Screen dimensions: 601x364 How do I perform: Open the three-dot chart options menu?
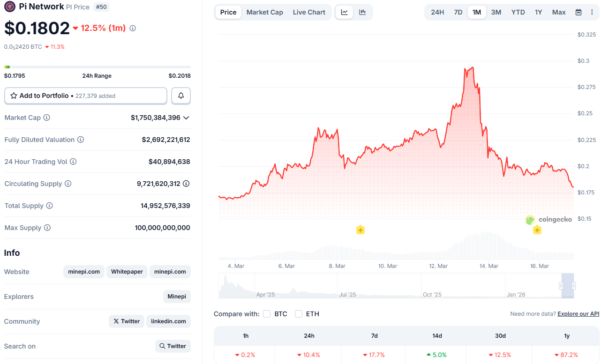tap(592, 12)
